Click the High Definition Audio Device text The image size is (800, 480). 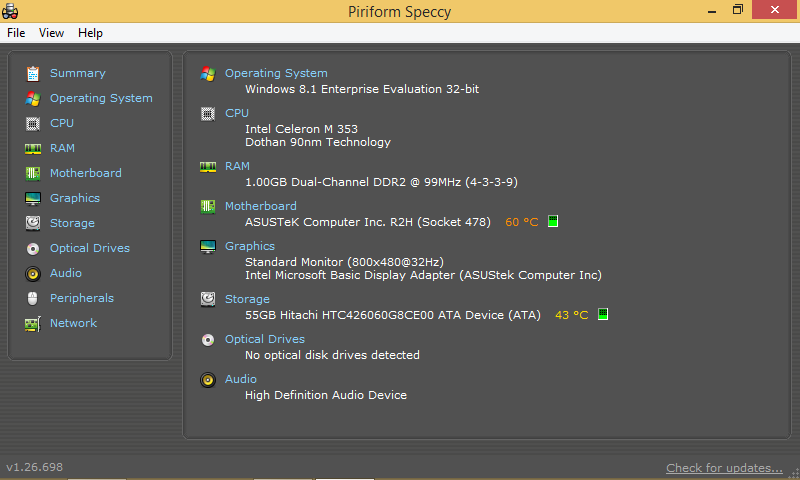(x=326, y=395)
